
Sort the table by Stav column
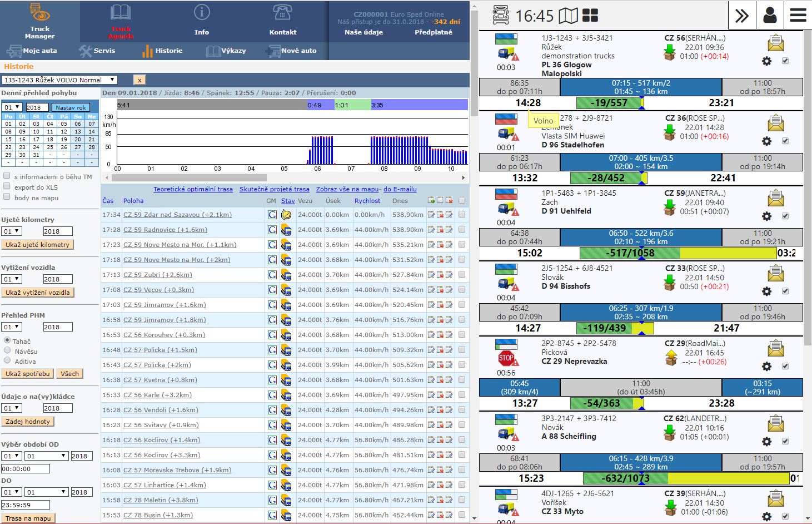288,201
